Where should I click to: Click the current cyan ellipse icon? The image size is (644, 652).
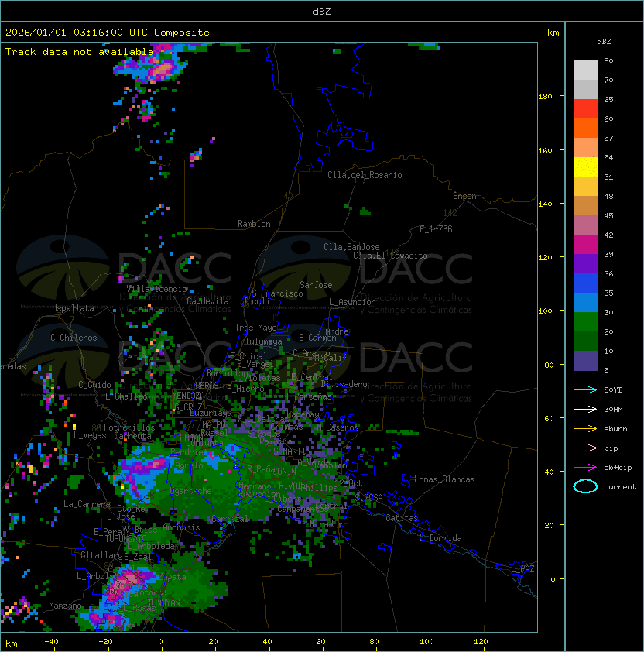tap(585, 486)
